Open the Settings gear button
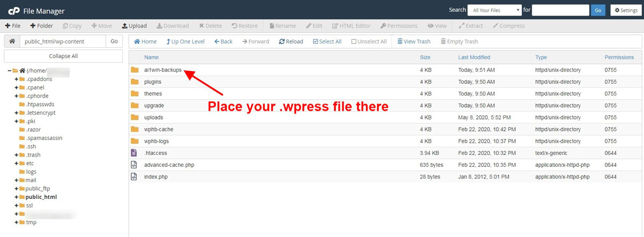Viewport: 644px width, 237px height. point(625,10)
